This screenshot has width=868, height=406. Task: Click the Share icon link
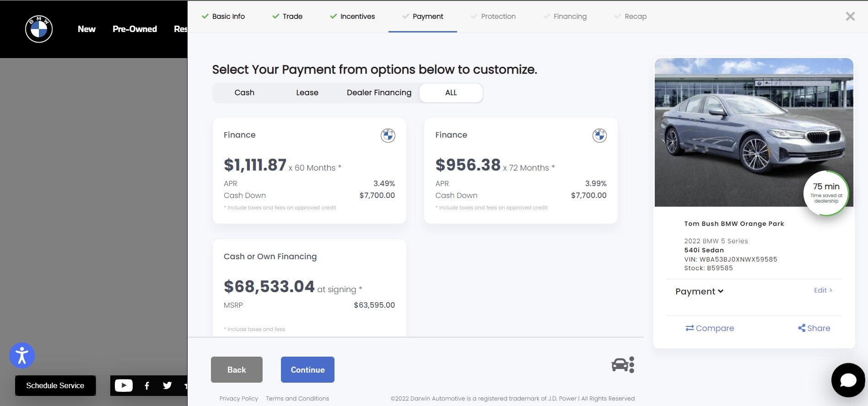click(x=814, y=328)
